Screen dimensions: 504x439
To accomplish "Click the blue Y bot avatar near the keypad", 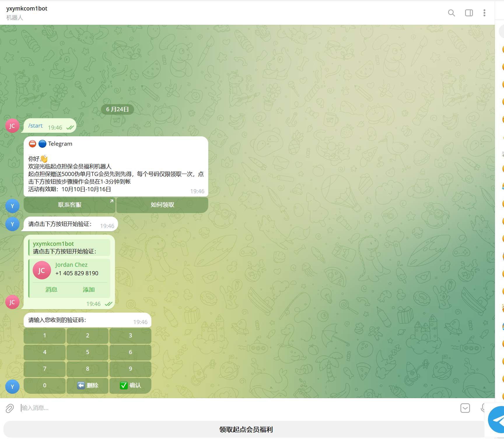I will (12, 386).
